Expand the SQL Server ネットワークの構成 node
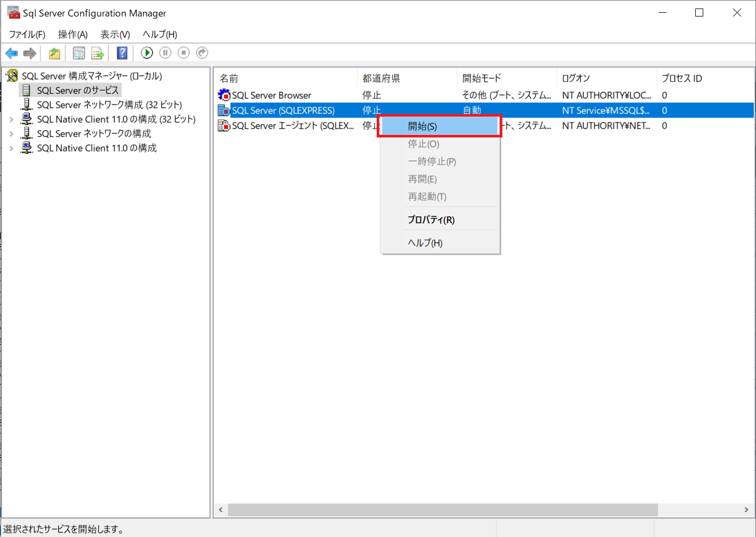Viewport: 756px width, 537px height. 11,134
